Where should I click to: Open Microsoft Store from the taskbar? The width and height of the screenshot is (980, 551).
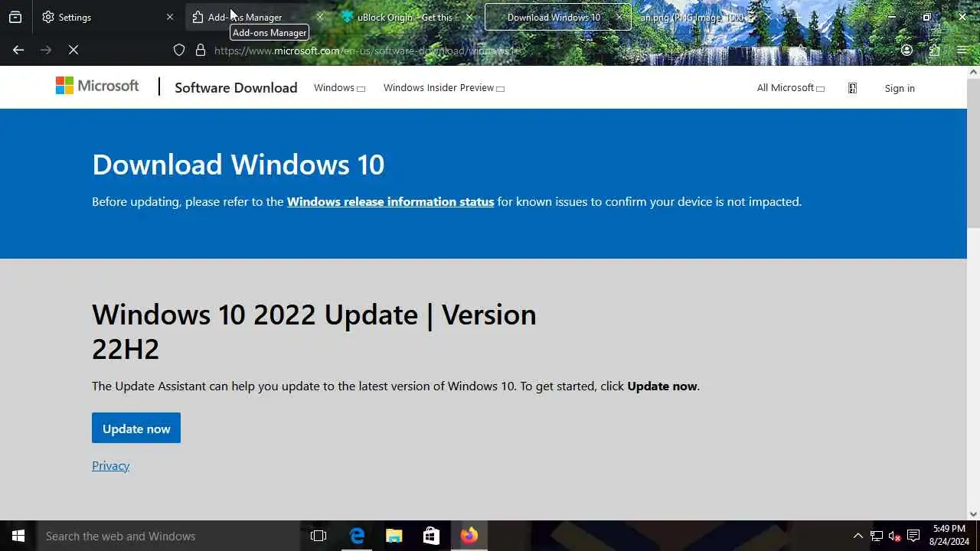point(431,536)
